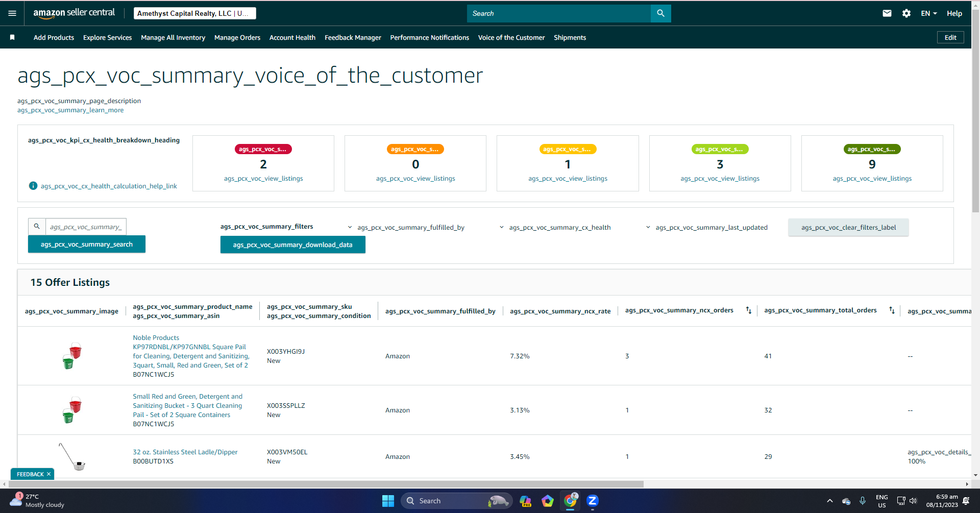This screenshot has height=513, width=980.
Task: Click the ladle product thumbnail
Action: 71,456
